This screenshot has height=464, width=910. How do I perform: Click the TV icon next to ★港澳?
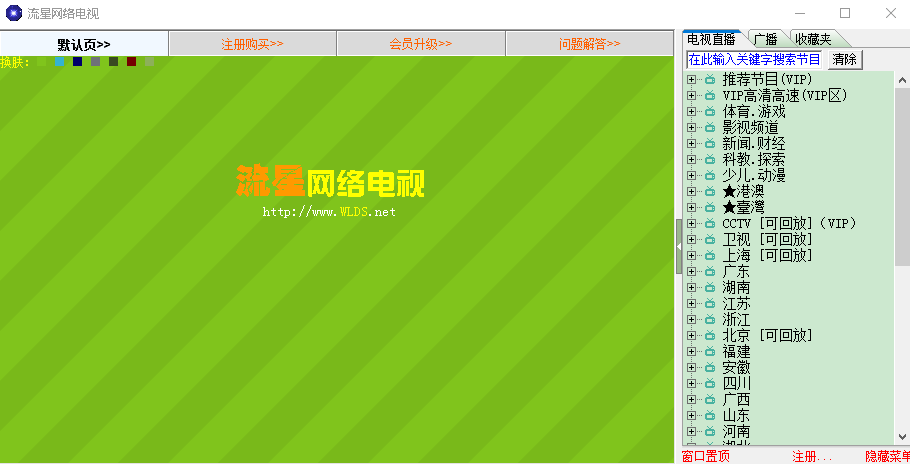[709, 191]
